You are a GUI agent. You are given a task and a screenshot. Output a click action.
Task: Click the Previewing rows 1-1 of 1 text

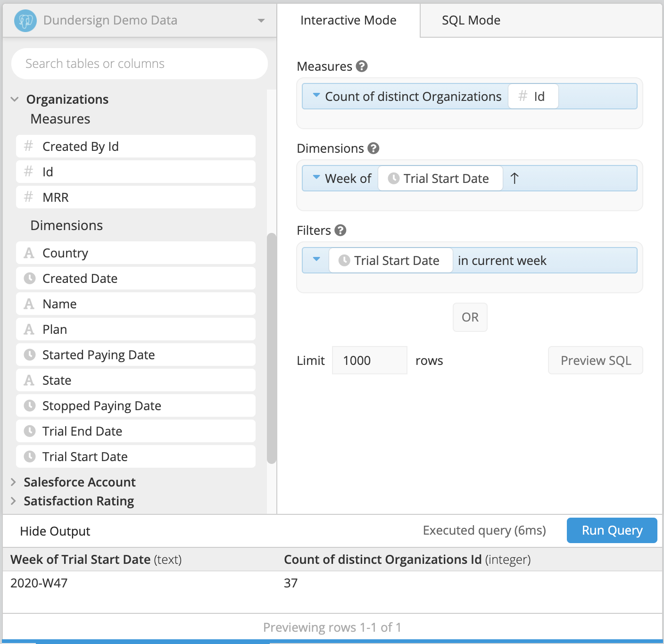tap(332, 627)
